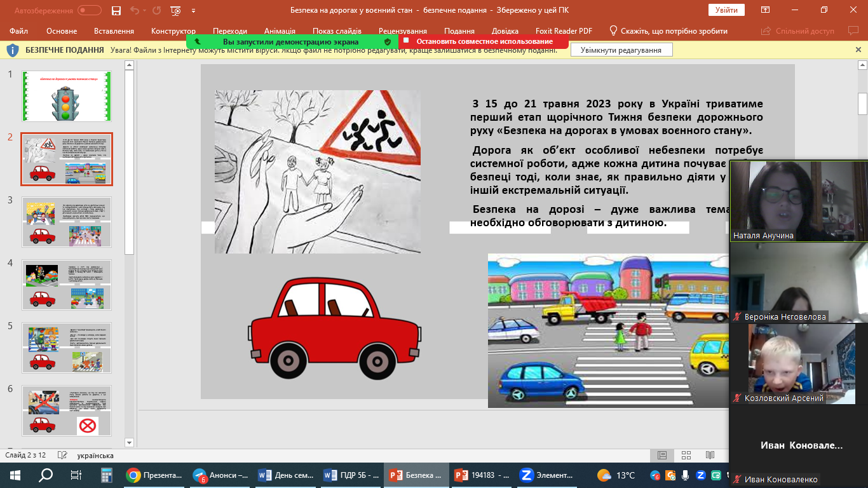Click the spell check icon in status bar
The width and height of the screenshot is (868, 488).
62,456
